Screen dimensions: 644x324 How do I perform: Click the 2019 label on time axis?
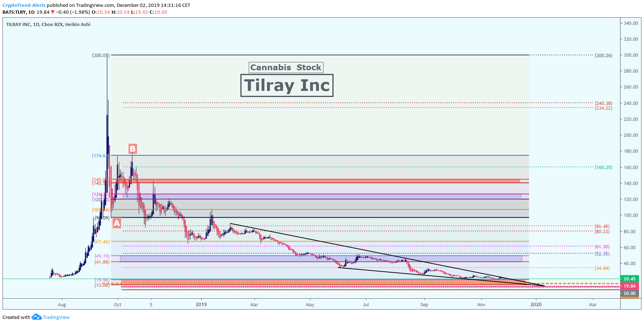tap(201, 304)
